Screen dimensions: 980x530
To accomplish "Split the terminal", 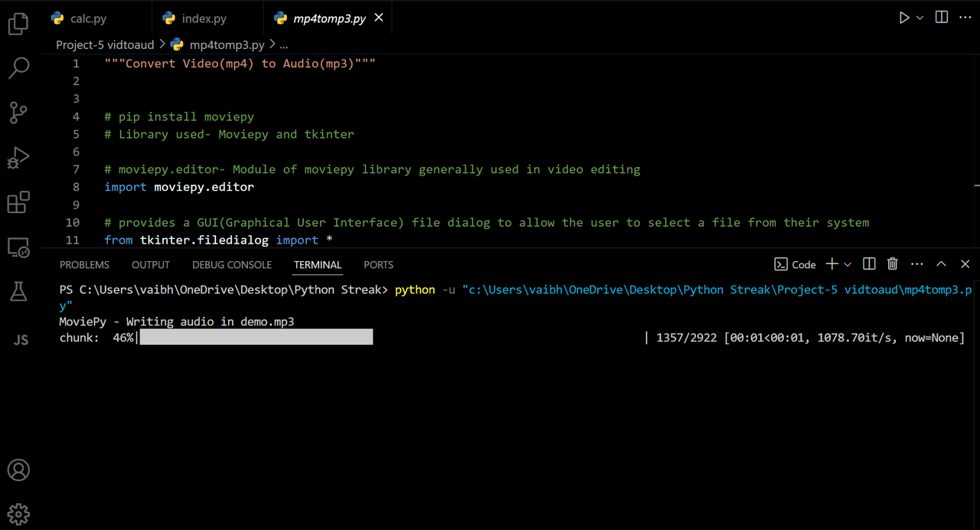I will point(869,263).
